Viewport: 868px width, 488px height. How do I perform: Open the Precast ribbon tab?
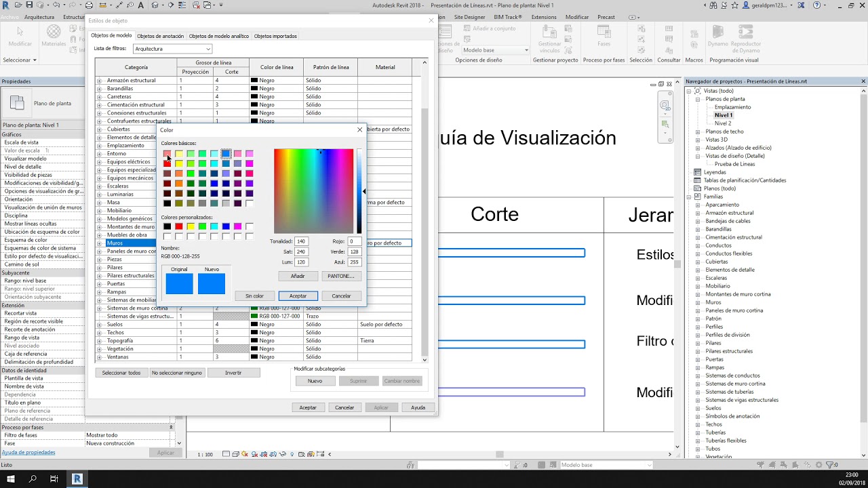(606, 17)
